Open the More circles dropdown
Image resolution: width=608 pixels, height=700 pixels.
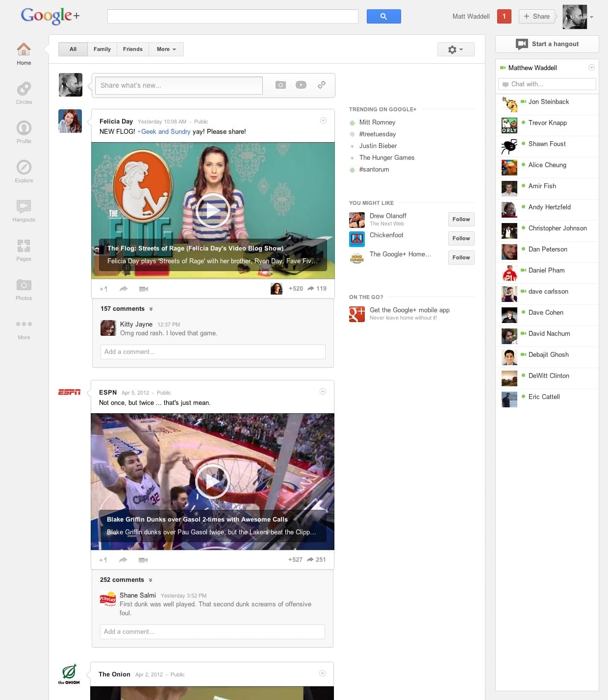point(166,49)
